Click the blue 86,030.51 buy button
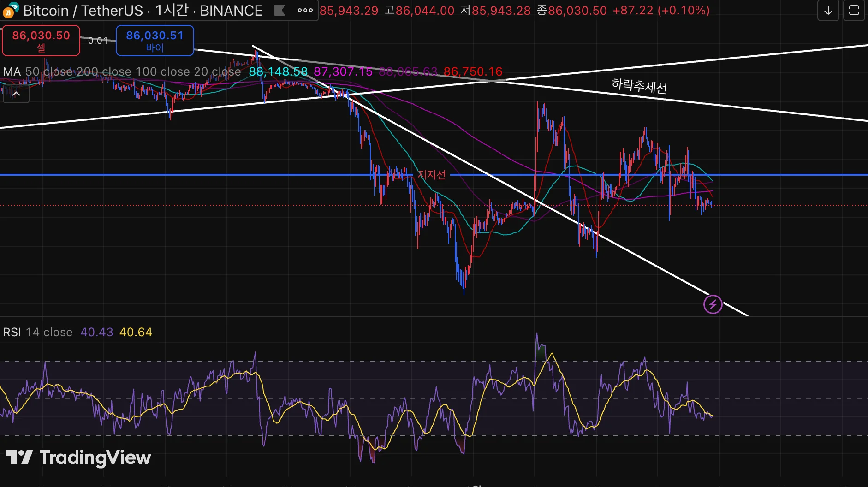This screenshot has height=487, width=868. click(x=155, y=41)
